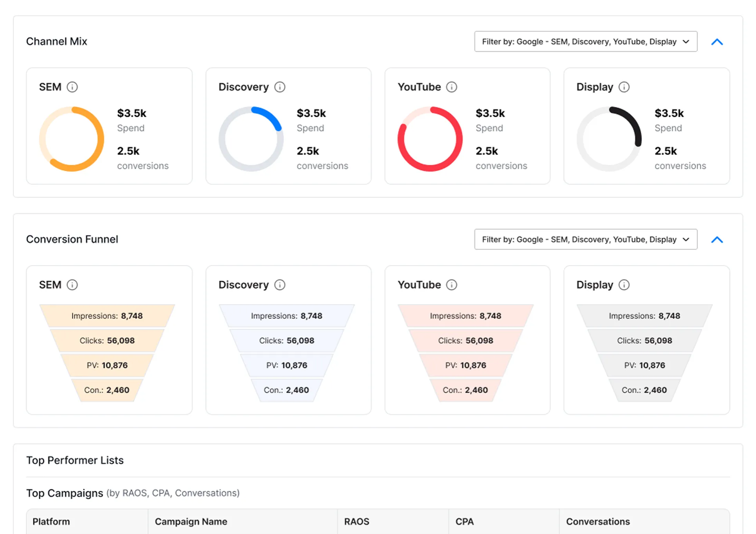Click SEM funnel Impressions segment
This screenshot has height=534, width=756.
[x=107, y=316]
